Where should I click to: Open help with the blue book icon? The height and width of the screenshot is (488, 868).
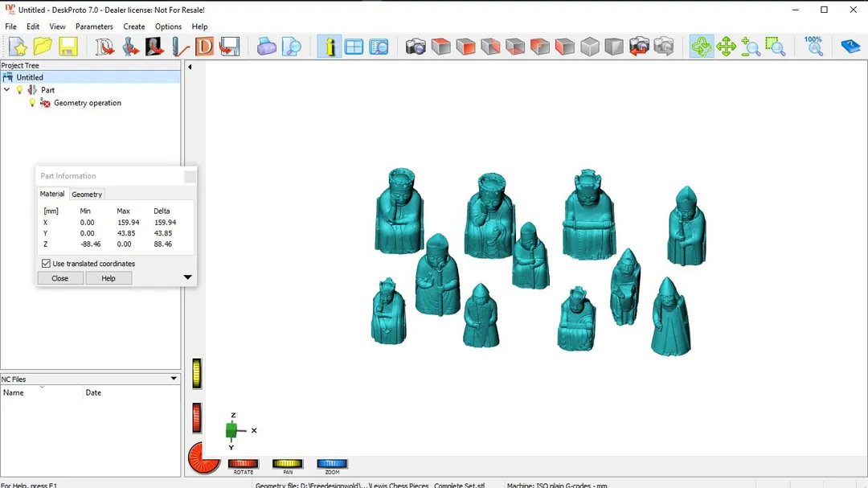point(850,47)
